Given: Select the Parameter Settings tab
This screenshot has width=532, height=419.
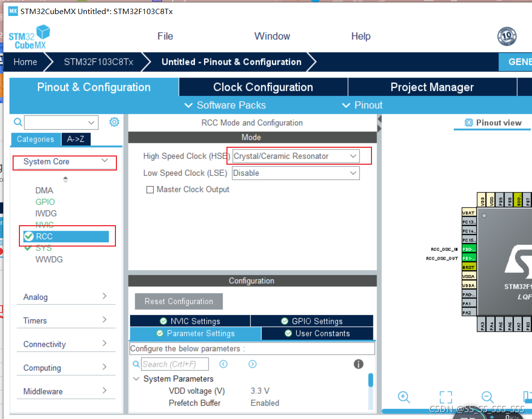Looking at the screenshot, I should (195, 333).
